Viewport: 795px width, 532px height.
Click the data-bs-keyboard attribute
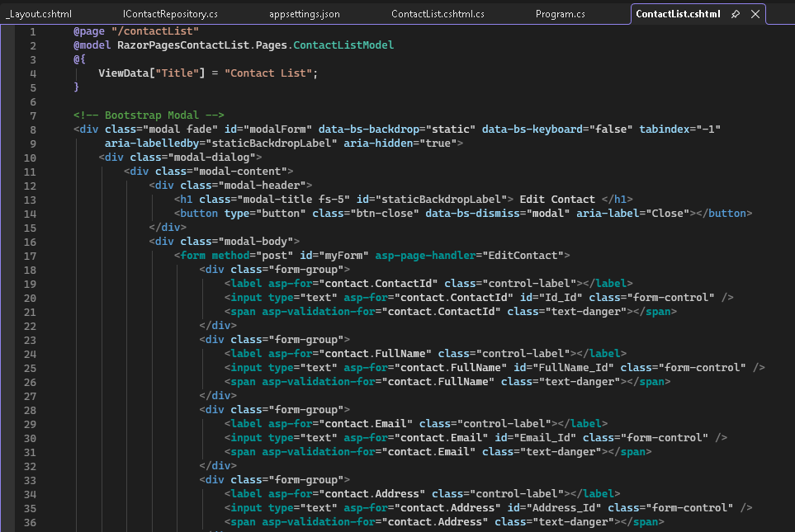532,129
